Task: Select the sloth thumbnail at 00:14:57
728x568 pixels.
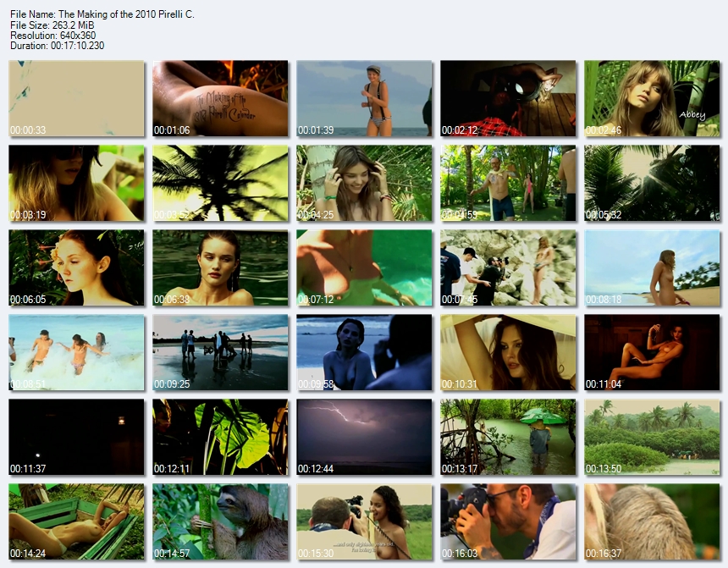Action: point(220,521)
